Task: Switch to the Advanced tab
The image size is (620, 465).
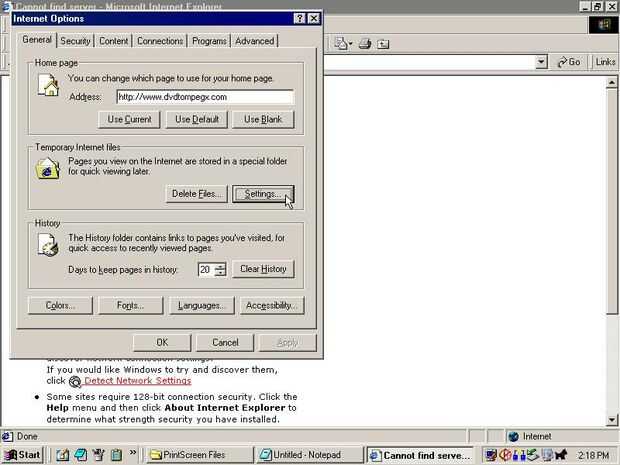Action: (x=255, y=41)
